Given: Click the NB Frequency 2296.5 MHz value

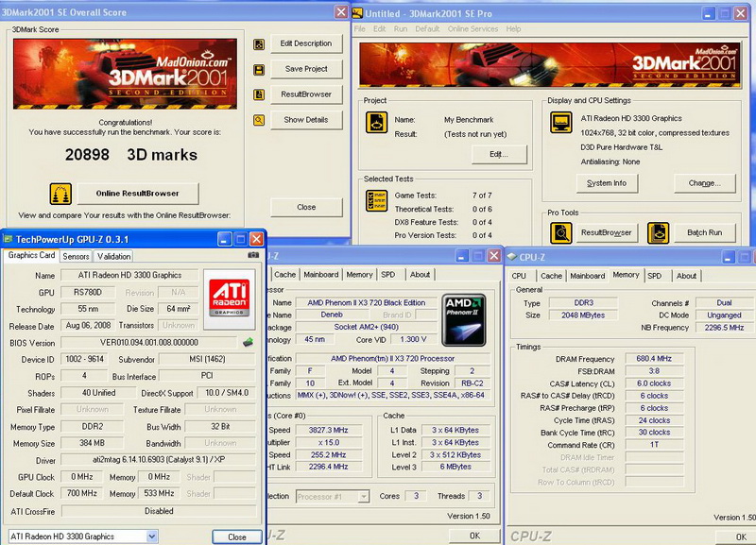Looking at the screenshot, I should [x=724, y=327].
